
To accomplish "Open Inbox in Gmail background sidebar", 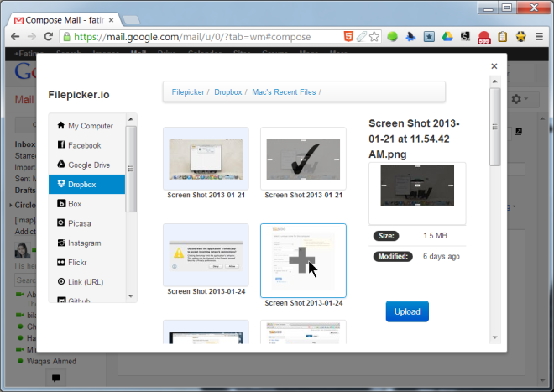I will (x=24, y=144).
